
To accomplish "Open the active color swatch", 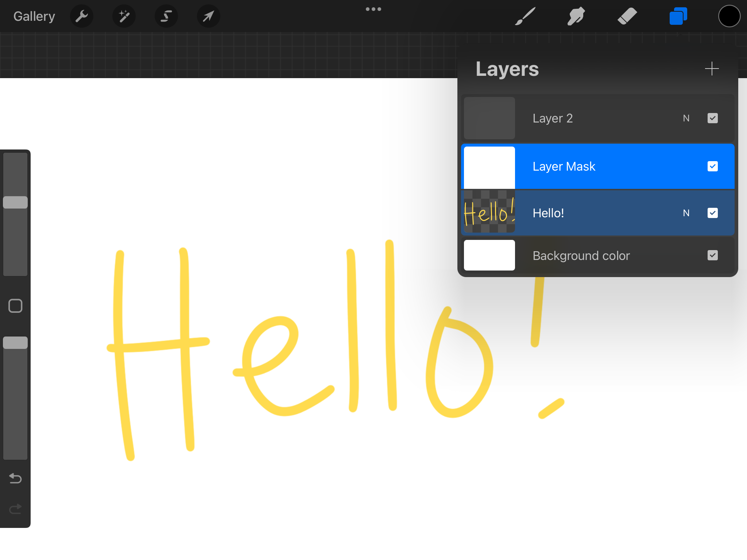I will [x=729, y=16].
